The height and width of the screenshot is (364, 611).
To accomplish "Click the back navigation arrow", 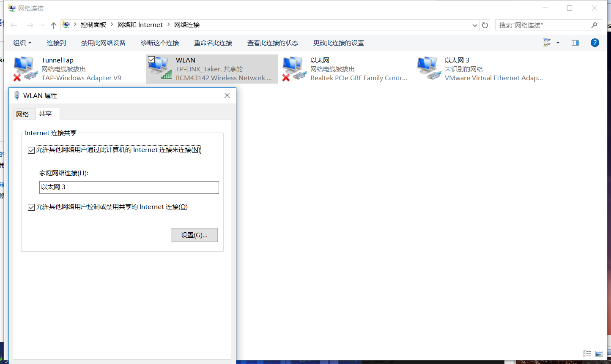I will [14, 25].
